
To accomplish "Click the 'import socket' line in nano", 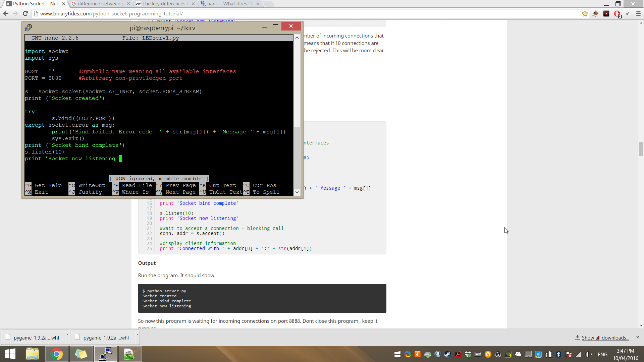I will pyautogui.click(x=46, y=51).
